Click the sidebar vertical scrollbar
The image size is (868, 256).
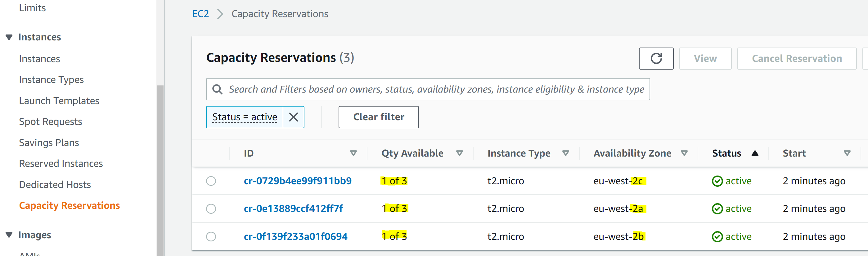coord(160,169)
